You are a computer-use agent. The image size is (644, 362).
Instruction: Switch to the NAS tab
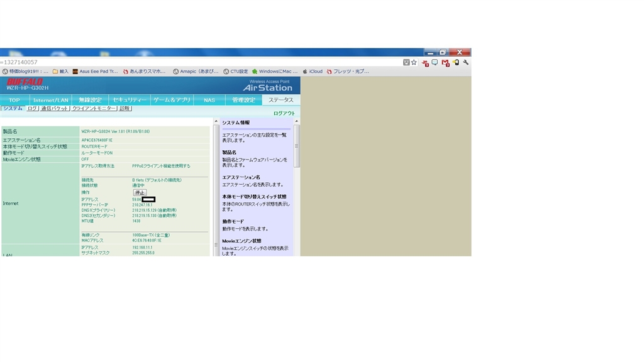209,100
